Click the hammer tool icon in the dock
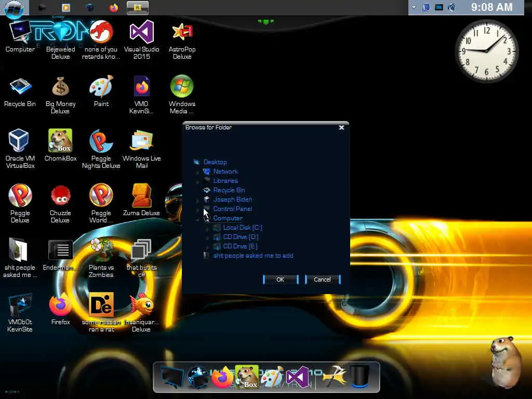The height and width of the screenshot is (399, 532). click(x=334, y=377)
